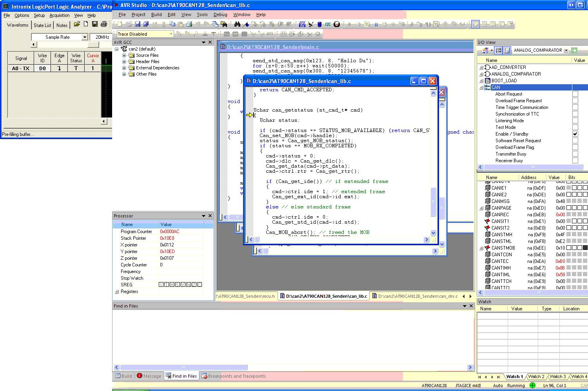Open the Debug menu
This screenshot has height=391, width=588.
click(x=220, y=14)
